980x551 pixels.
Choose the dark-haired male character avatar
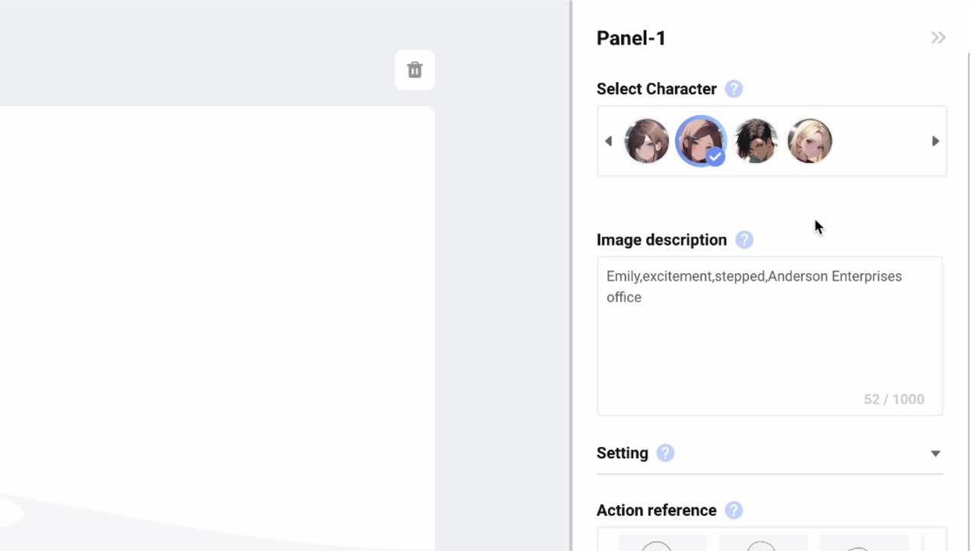pyautogui.click(x=755, y=141)
